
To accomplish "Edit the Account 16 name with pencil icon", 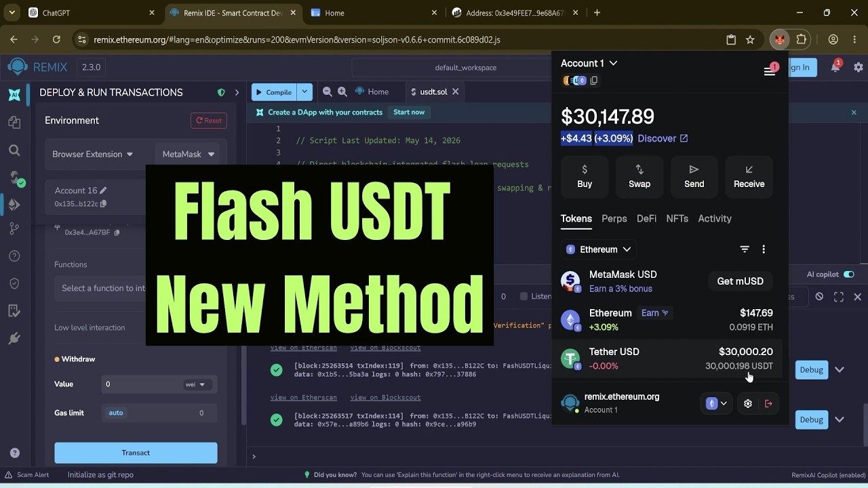I will coord(103,190).
